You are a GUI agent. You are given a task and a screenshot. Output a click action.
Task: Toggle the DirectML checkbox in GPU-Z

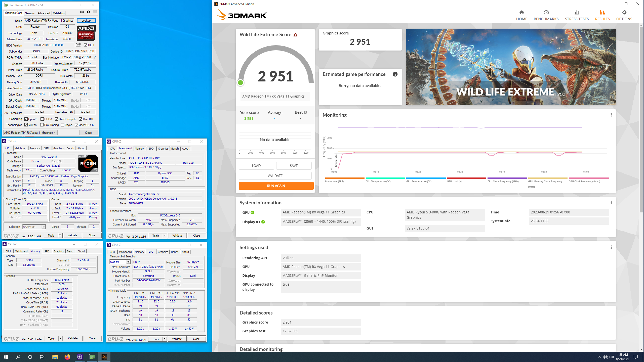(80, 119)
